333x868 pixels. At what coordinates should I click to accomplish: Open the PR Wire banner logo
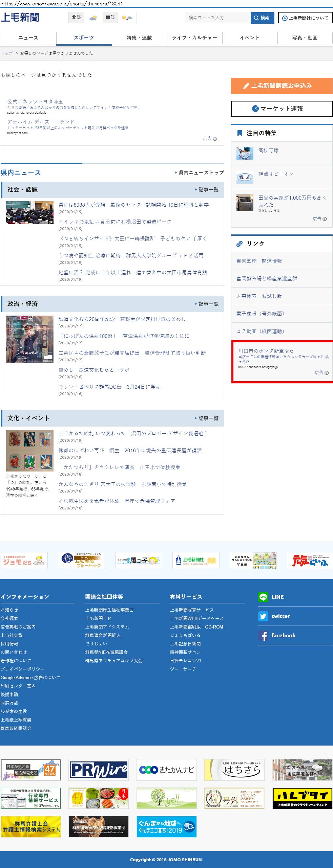tap(99, 770)
